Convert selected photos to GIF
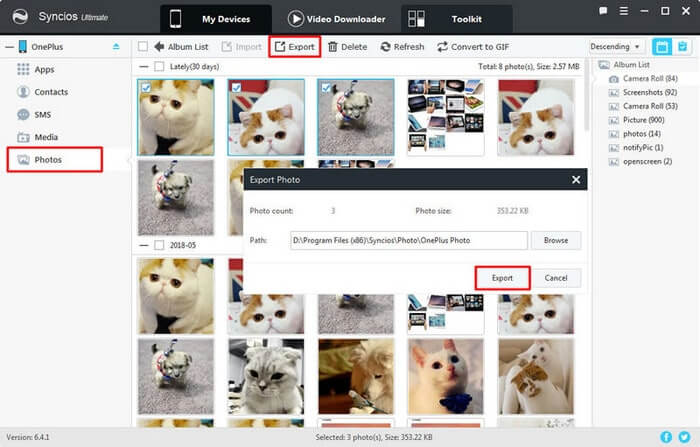This screenshot has width=700, height=447. [x=473, y=46]
